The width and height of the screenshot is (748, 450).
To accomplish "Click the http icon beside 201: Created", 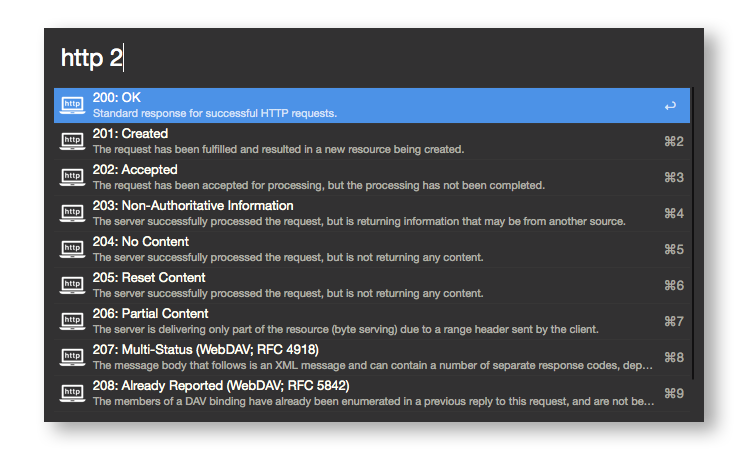I will 72,141.
